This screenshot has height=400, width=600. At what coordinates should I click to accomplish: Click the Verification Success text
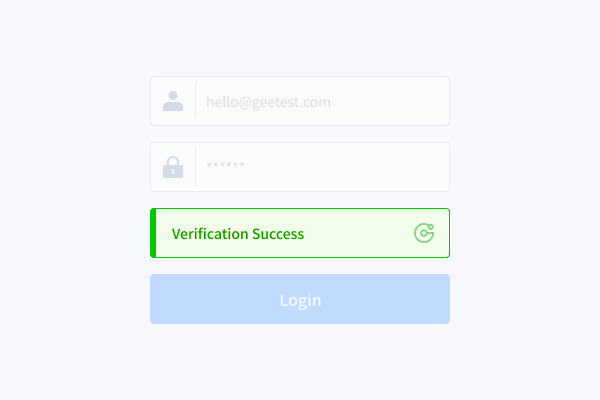tap(238, 234)
